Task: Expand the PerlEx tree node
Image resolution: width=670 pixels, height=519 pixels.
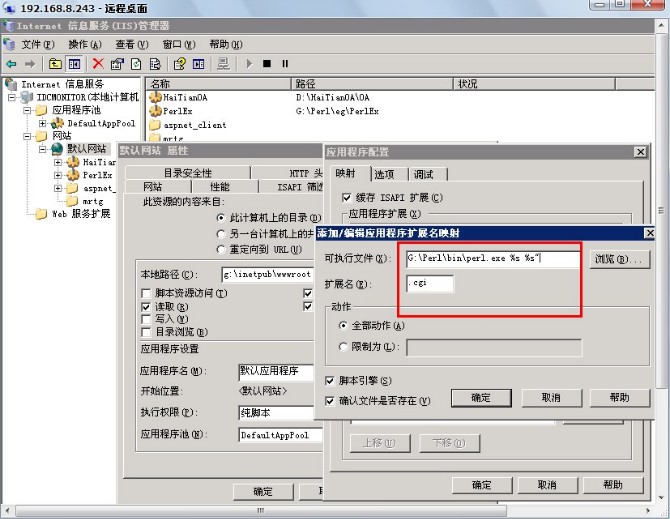Action: 58,174
